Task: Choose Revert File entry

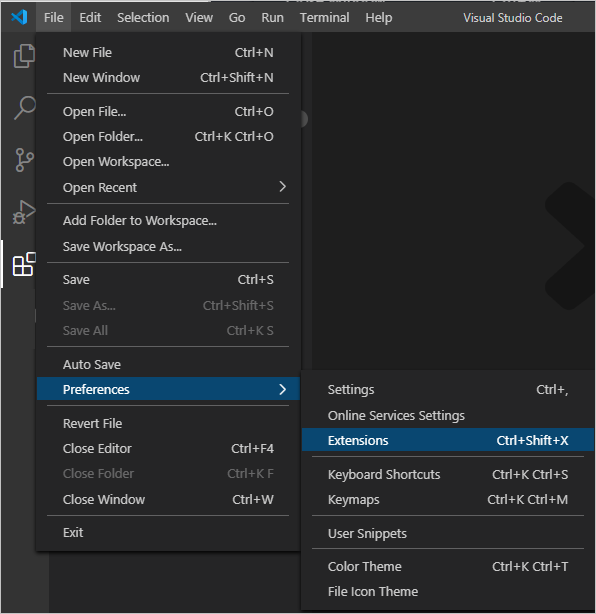Action: tap(168, 423)
